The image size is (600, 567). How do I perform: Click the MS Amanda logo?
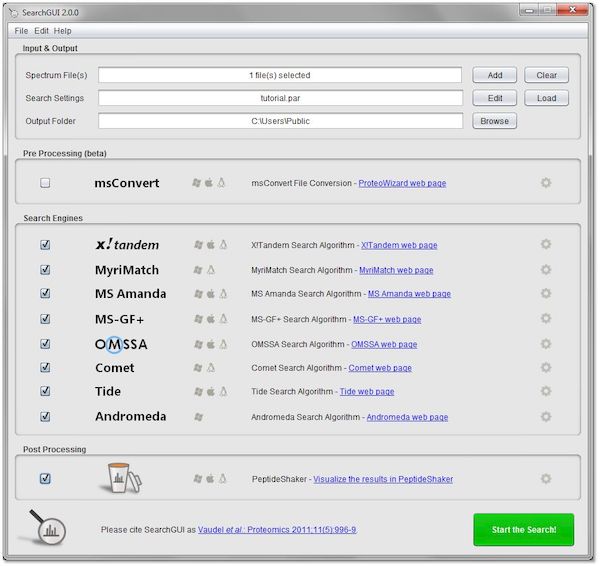(130, 294)
